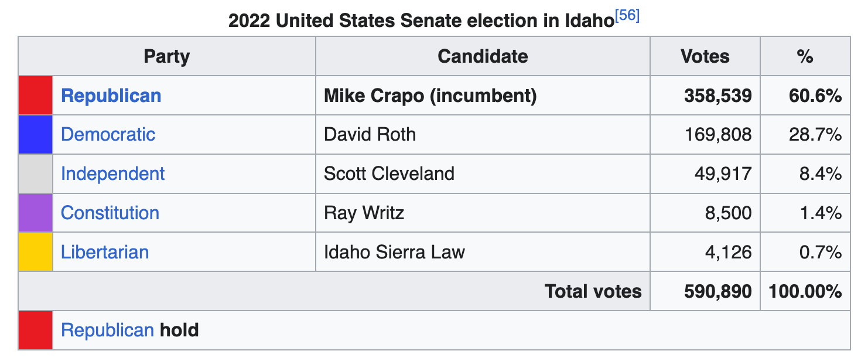Viewport: 868px width, 361px height.
Task: Click on candidate David Roth
Action: coord(370,134)
